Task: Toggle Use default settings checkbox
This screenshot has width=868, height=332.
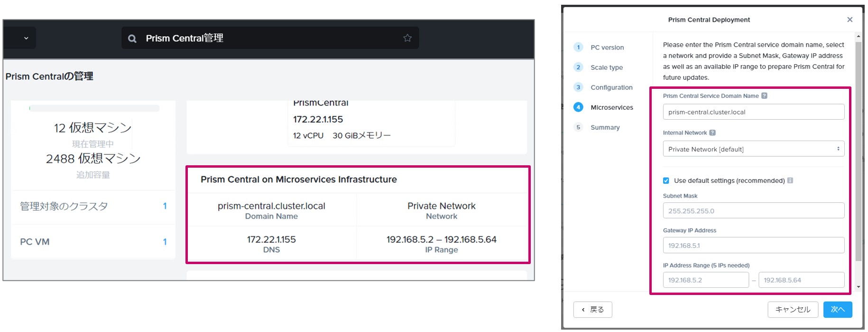Action: point(666,180)
